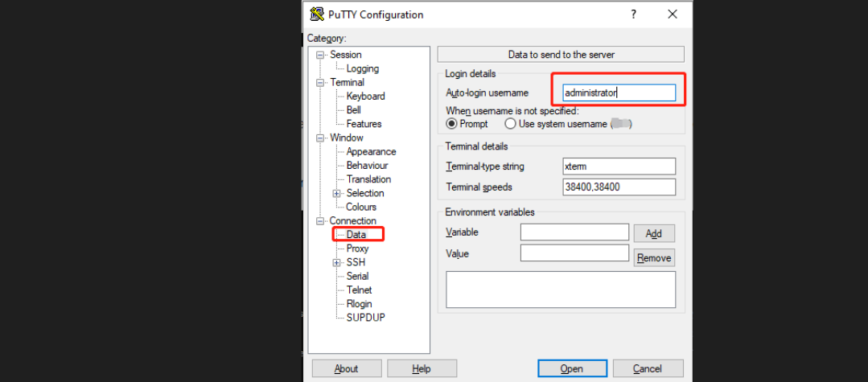Open the Serial category
Screen dimensions: 868x382
tap(358, 277)
